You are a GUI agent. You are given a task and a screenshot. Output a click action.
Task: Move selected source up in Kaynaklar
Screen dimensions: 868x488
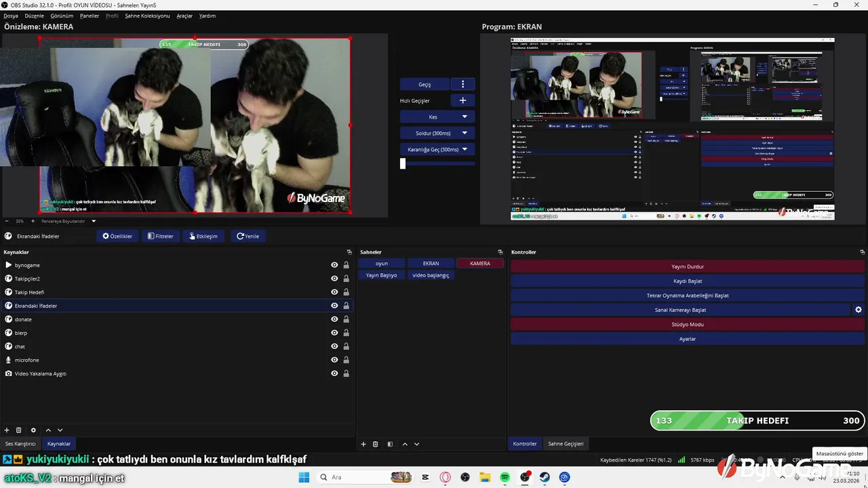tap(48, 430)
